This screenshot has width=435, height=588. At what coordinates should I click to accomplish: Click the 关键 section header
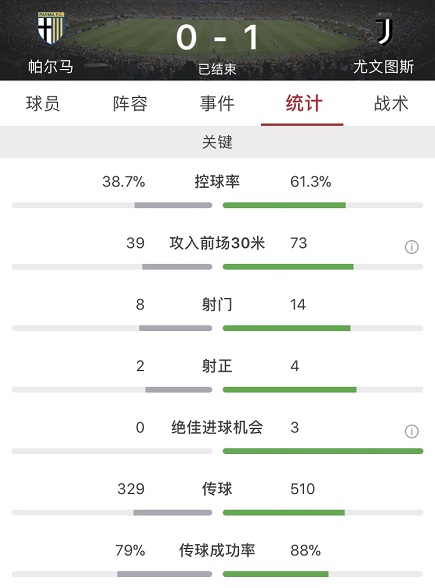pyautogui.click(x=218, y=142)
